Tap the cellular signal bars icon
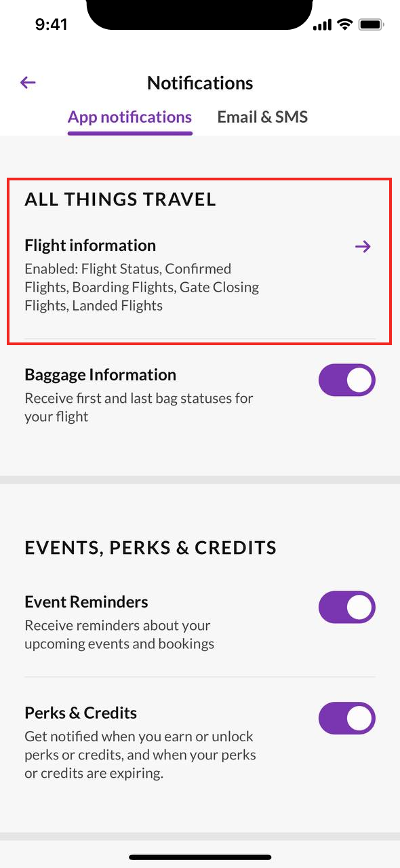 pyautogui.click(x=322, y=24)
